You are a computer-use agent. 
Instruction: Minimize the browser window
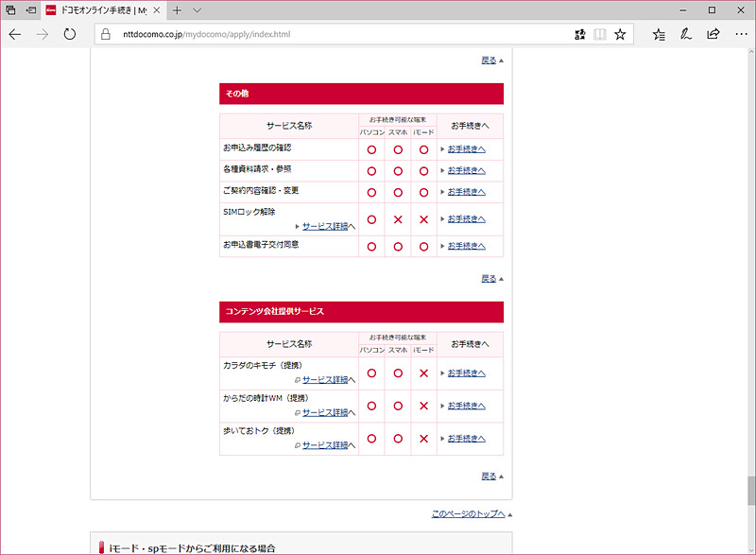683,10
